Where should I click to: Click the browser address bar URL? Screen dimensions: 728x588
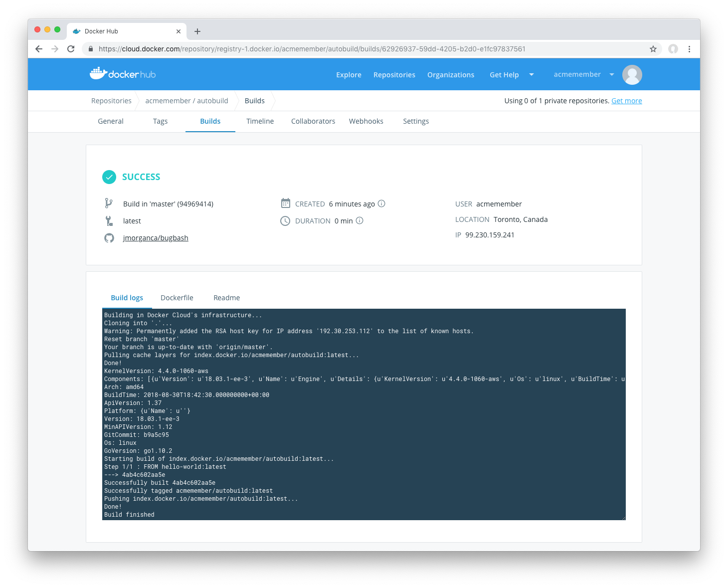(312, 49)
